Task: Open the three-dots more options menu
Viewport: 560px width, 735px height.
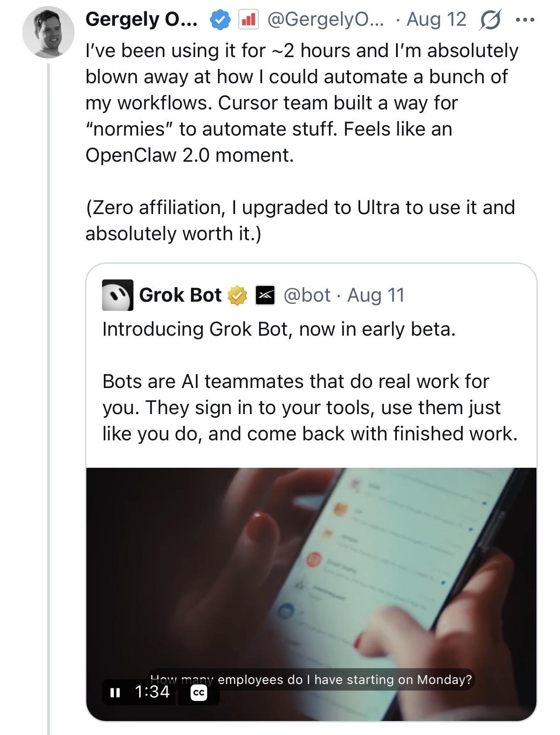Action: 525,20
